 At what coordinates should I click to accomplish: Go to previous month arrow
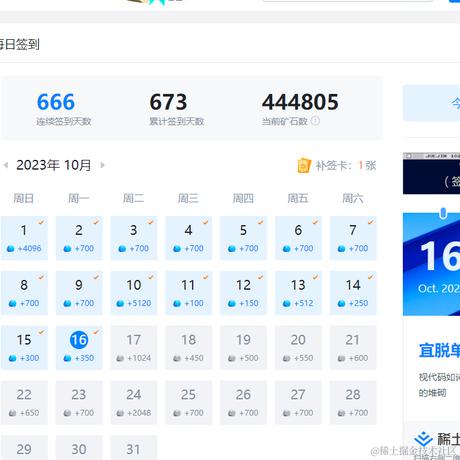(6, 165)
